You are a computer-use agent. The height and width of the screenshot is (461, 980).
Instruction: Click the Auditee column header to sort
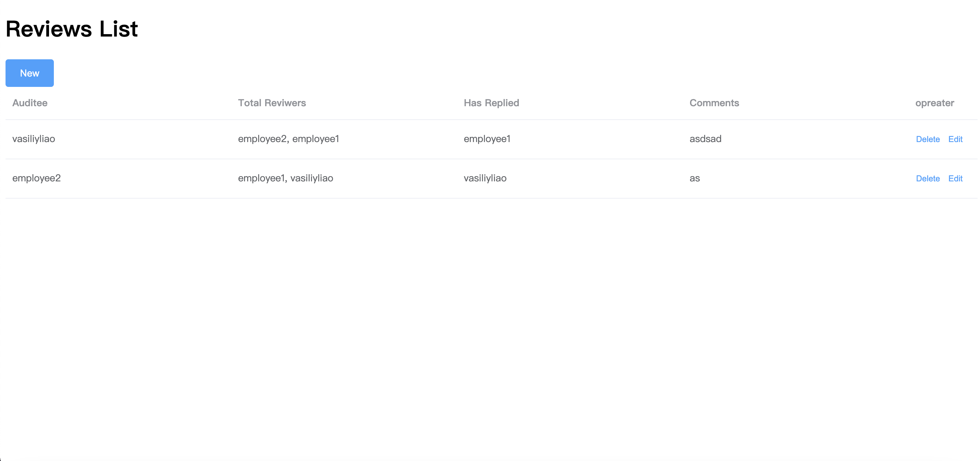(31, 102)
